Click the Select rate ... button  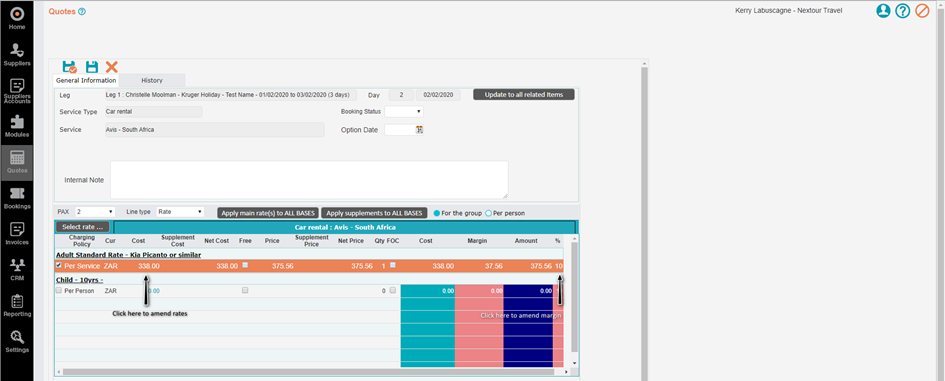coord(83,227)
